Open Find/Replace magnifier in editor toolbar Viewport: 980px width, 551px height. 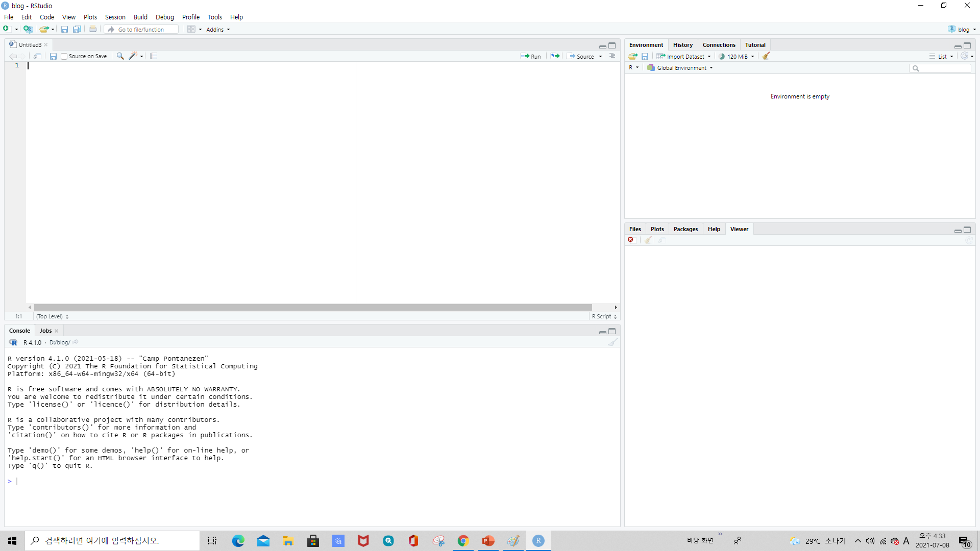(120, 56)
